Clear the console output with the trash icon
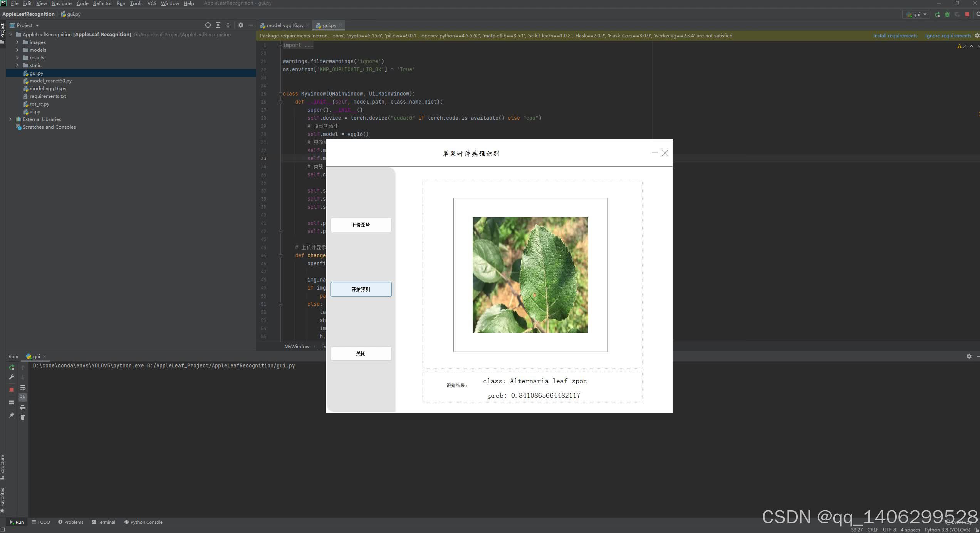Viewport: 980px width, 533px height. (23, 417)
